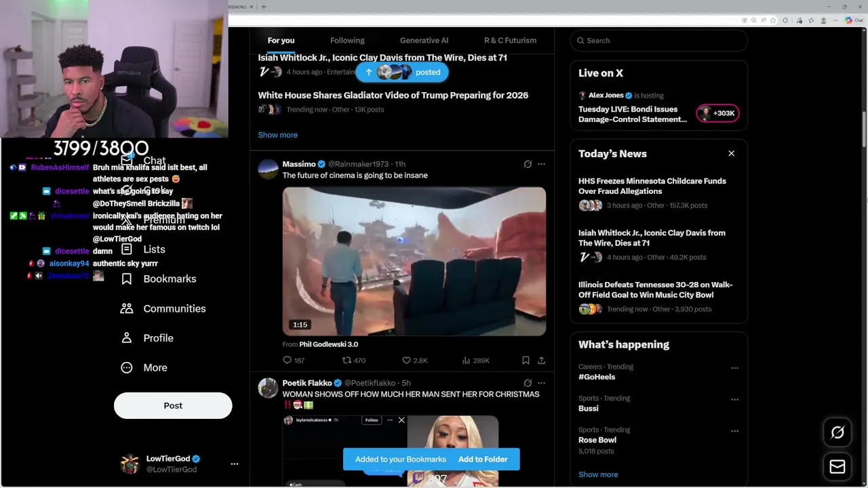Open Massimo's profile name link
Viewport: 868px width, 488px height.
point(299,164)
